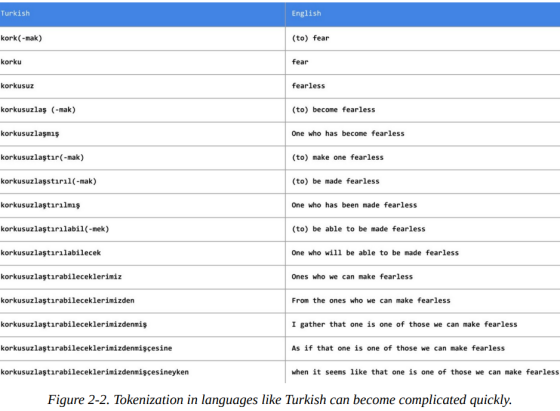Select the word 'korkusuzlaştırabileceklerimizdenmişçesine'

pos(86,349)
